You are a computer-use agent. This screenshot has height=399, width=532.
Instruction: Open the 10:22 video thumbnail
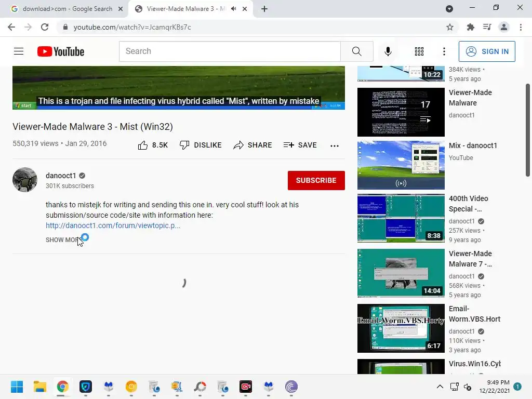401,74
